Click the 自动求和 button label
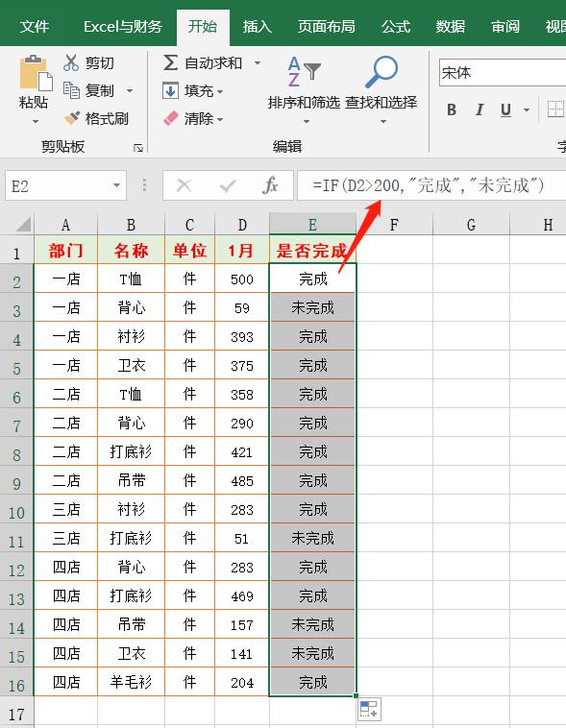566x728 pixels. tap(213, 62)
